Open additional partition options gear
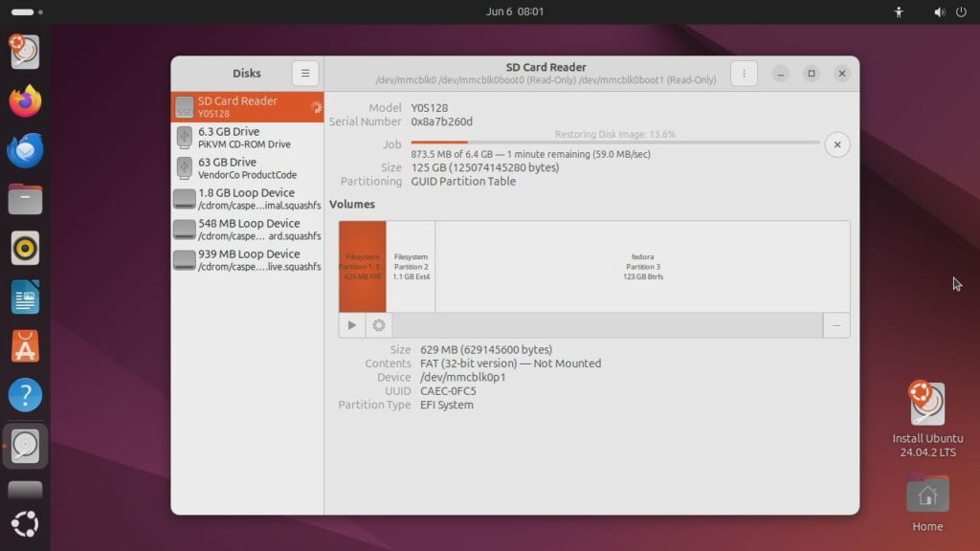 point(379,325)
